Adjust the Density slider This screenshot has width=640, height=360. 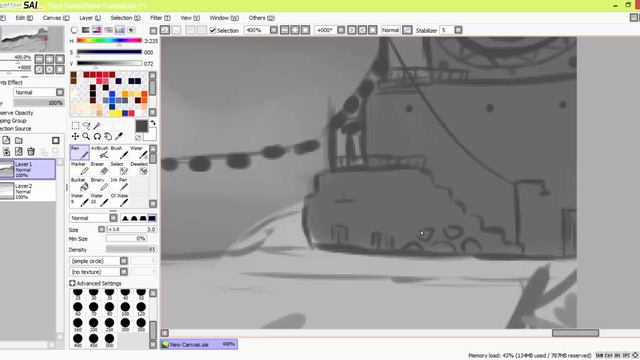[x=131, y=249]
